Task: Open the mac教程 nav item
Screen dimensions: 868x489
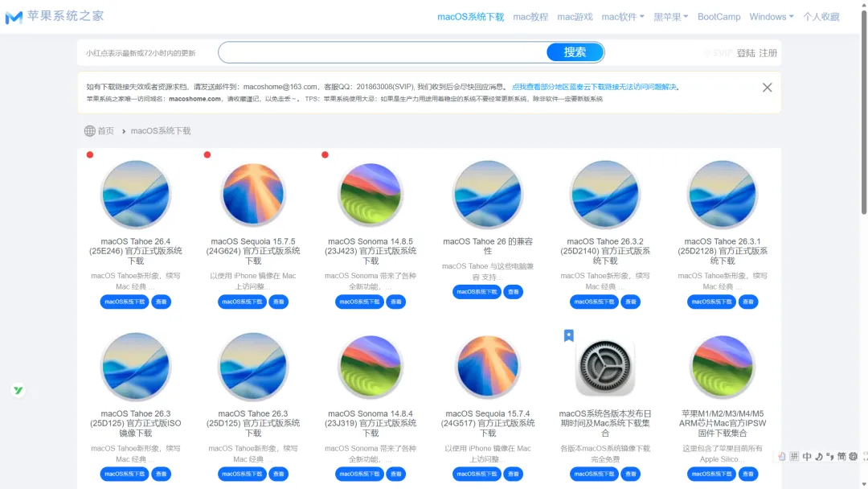Action: pyautogui.click(x=530, y=17)
